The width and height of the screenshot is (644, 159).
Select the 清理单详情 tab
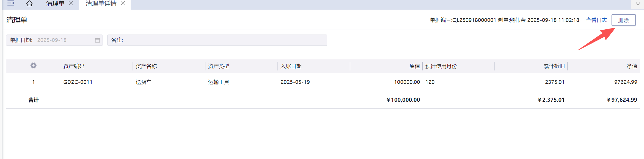(x=101, y=4)
